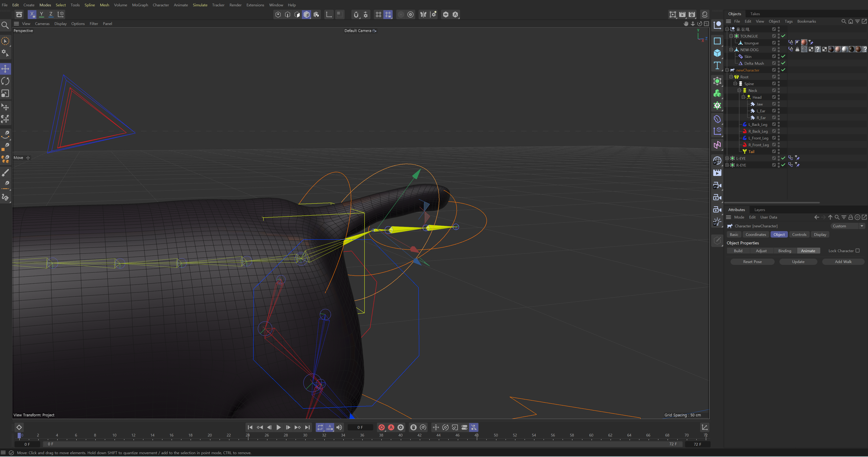Screen dimensions: 868x457
Task: Go to start of timeline
Action: point(250,427)
